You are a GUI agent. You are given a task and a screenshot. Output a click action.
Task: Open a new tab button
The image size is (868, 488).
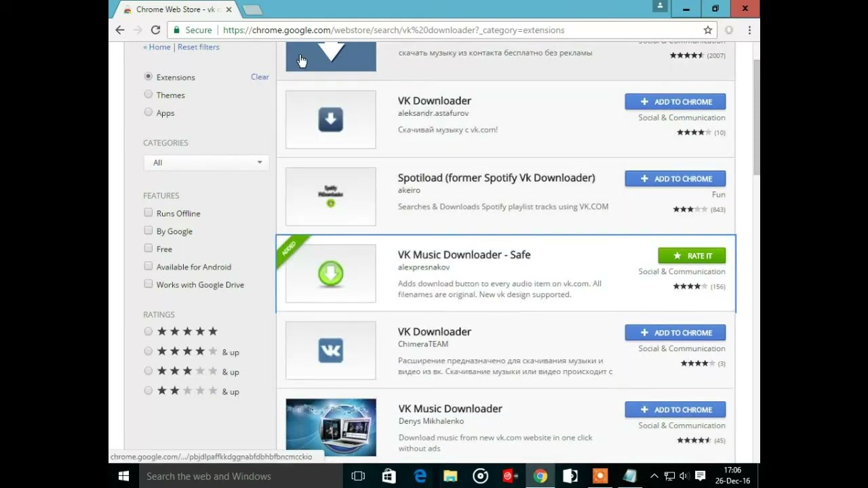pos(252,9)
